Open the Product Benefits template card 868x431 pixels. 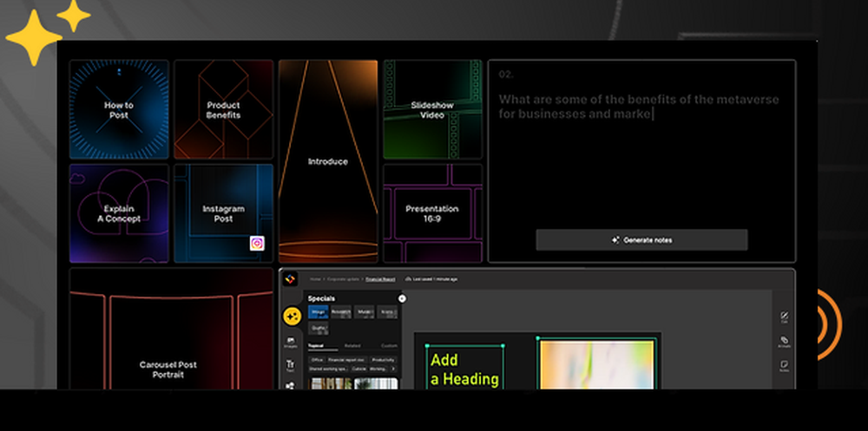[x=224, y=109]
